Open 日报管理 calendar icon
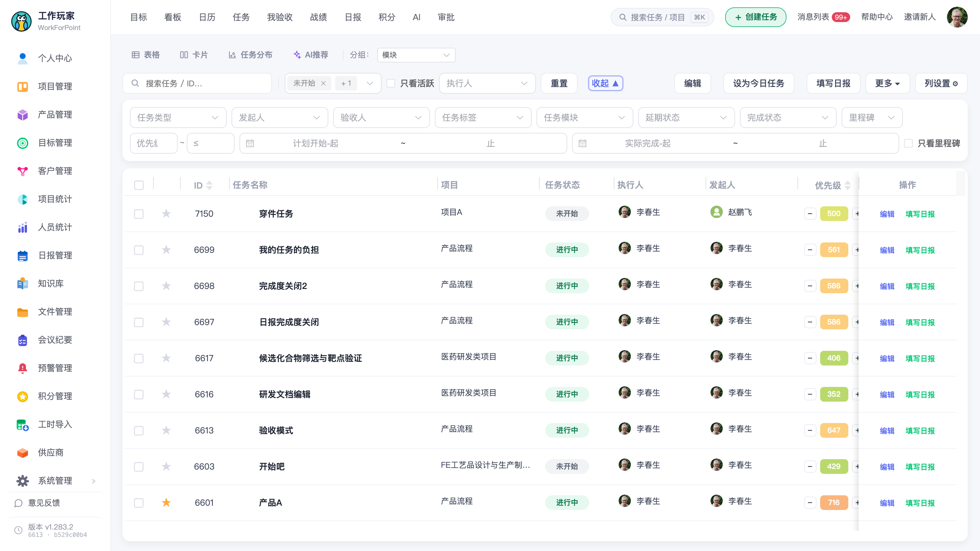980x551 pixels. (22, 255)
